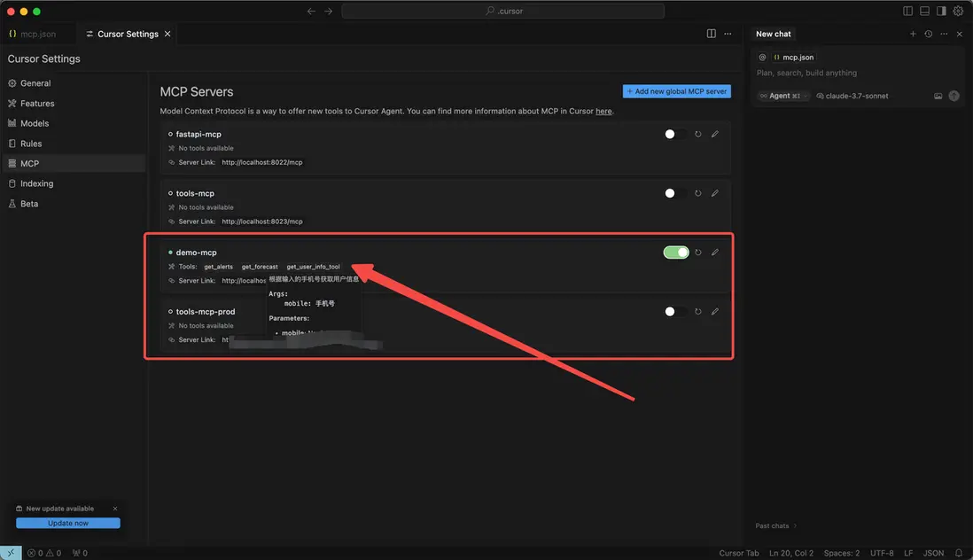Open the claude-3.7-sonnet model selector
The image size is (973, 560).
[x=852, y=96]
